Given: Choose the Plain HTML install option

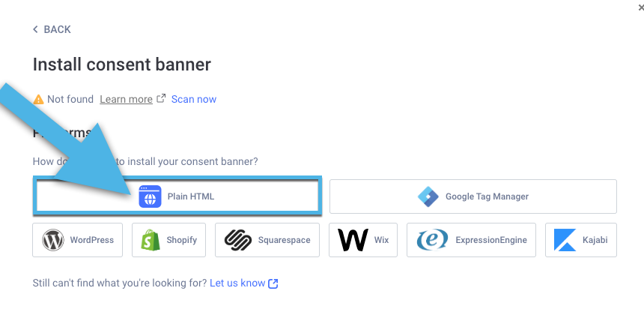Looking at the screenshot, I should pyautogui.click(x=177, y=196).
